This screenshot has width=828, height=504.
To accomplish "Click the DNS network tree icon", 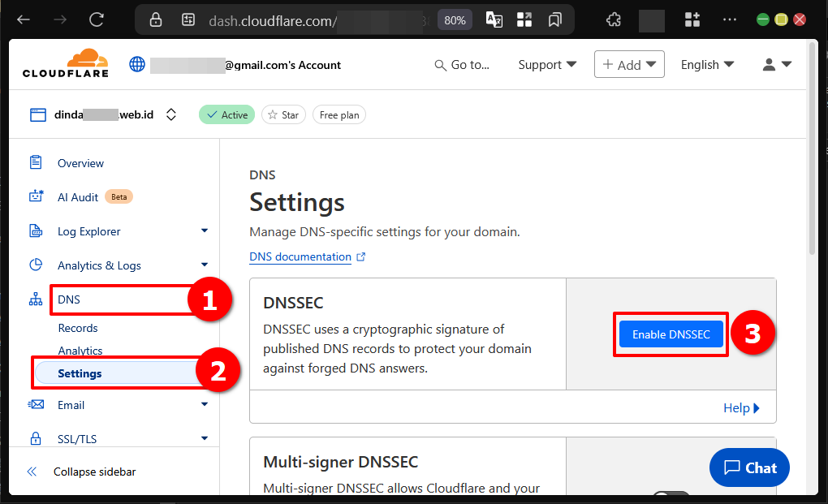I will [36, 299].
